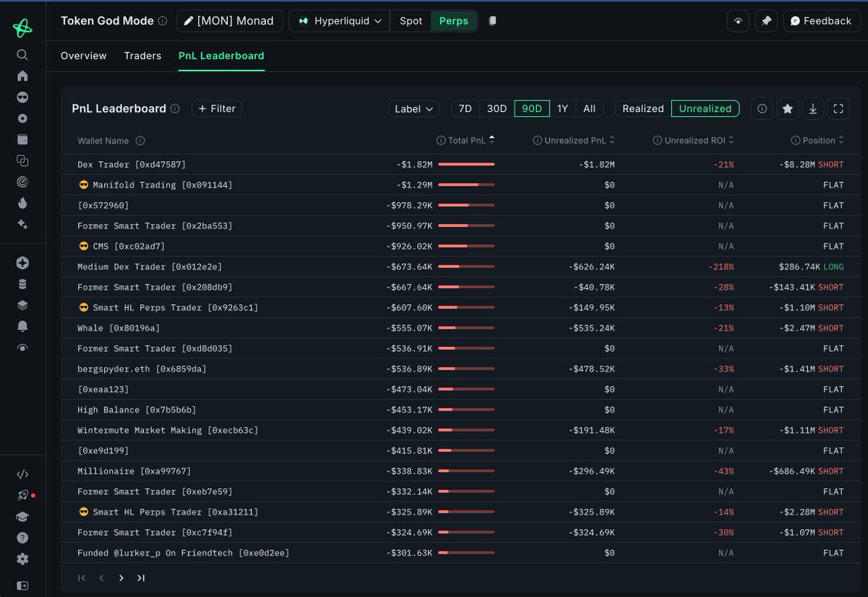Open the Hyperliquid exchange dropdown
Screen dimensions: 868x597
[x=340, y=21]
